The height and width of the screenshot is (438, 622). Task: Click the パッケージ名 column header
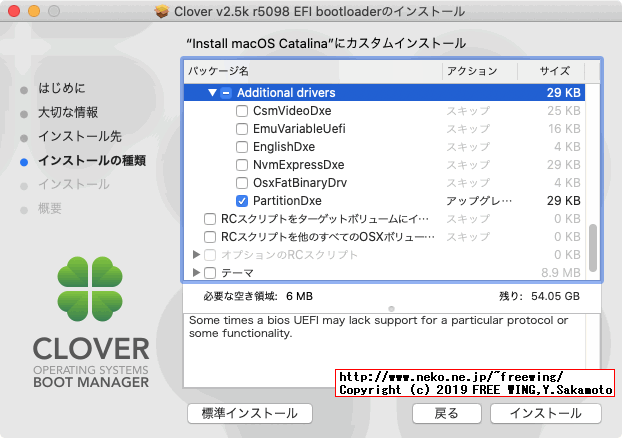[313, 71]
